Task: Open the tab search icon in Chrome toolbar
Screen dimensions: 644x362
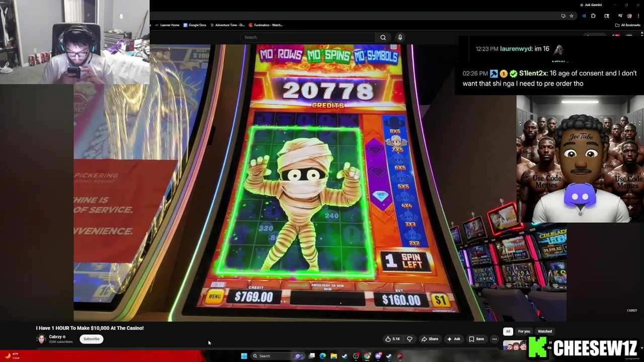Action: (x=607, y=16)
